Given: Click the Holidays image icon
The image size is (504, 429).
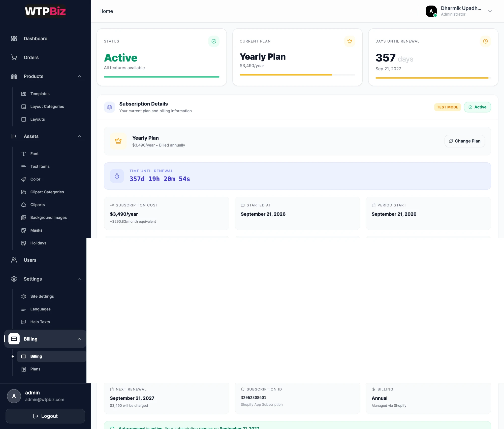Looking at the screenshot, I should pos(24,243).
